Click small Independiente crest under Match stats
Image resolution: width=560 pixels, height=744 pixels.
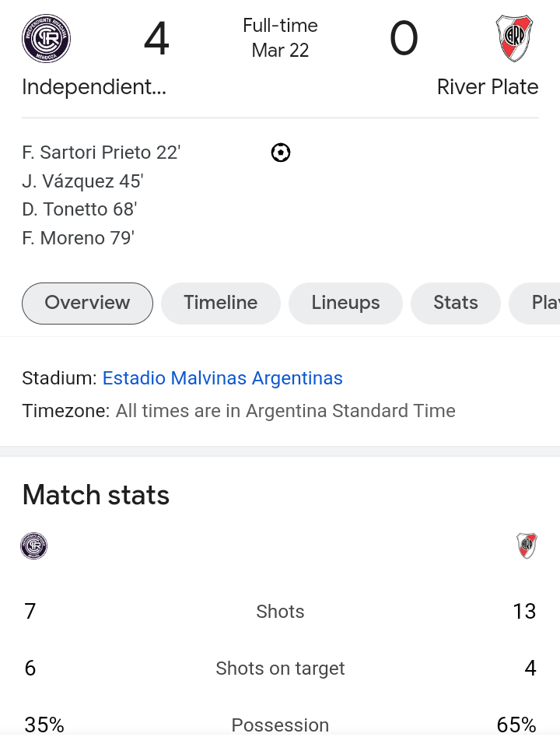pyautogui.click(x=34, y=546)
